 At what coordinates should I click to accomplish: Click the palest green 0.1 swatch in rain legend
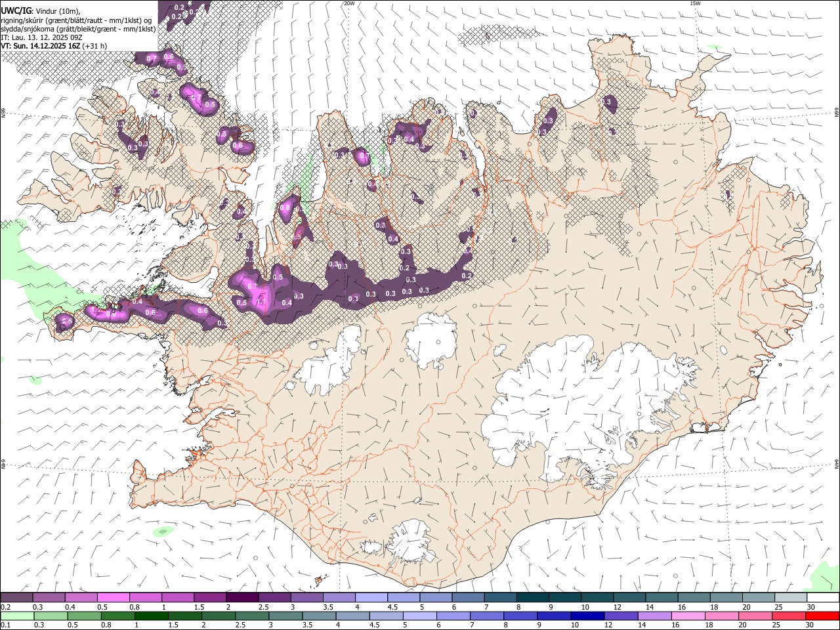coord(18,616)
